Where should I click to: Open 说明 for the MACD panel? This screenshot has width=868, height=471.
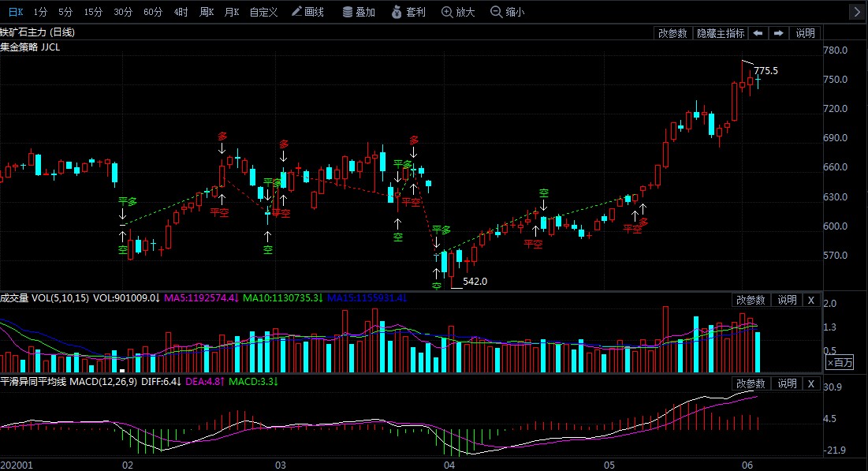click(x=787, y=383)
